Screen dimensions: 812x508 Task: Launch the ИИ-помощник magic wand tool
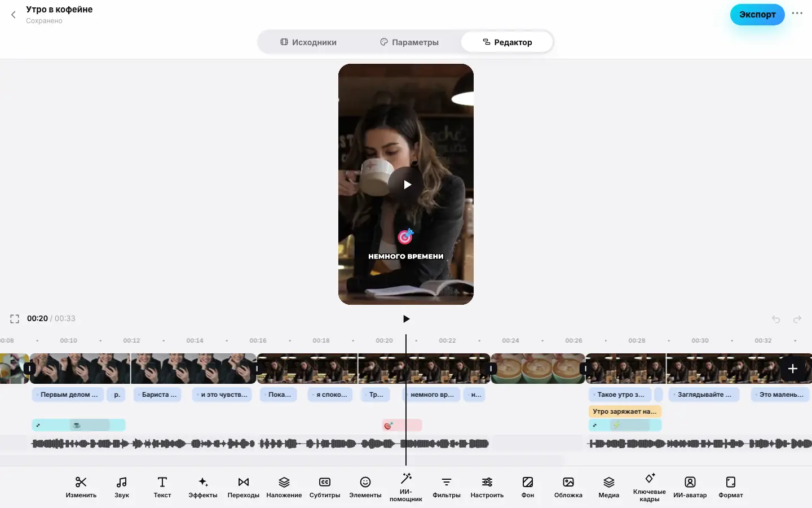406,488
